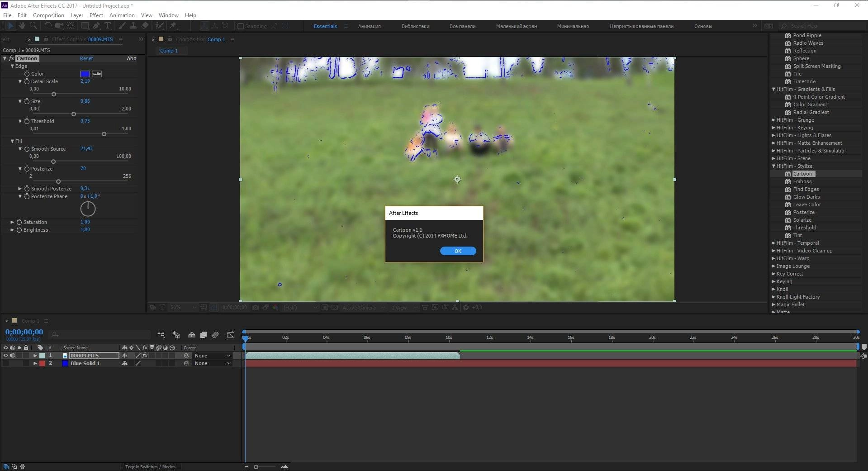Select the Find Edges effect

(806, 189)
